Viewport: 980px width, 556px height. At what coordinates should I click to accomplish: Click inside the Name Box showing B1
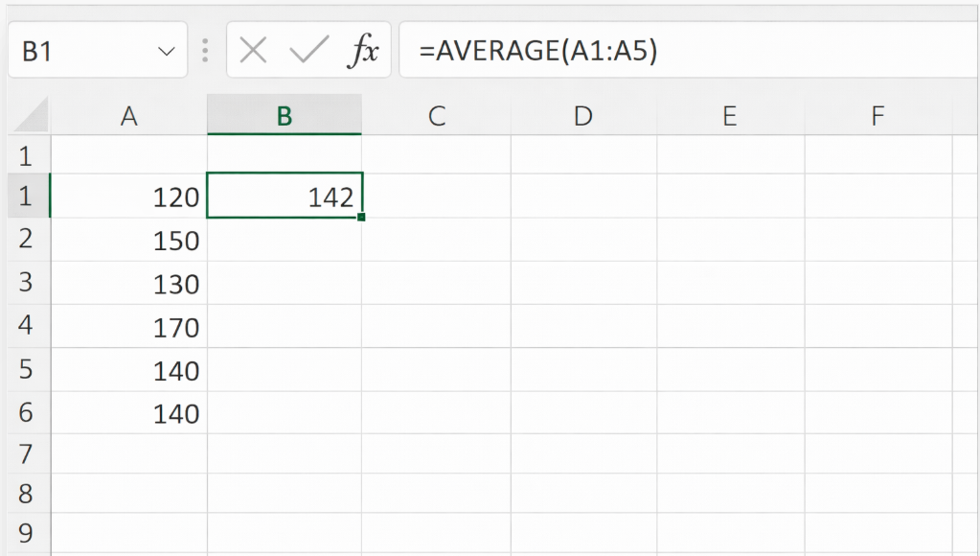tap(77, 52)
